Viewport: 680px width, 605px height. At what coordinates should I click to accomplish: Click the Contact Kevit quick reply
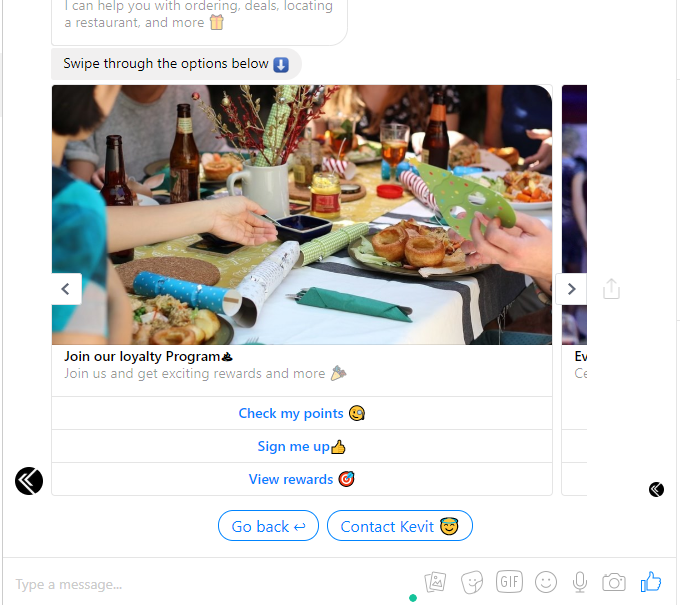click(399, 526)
